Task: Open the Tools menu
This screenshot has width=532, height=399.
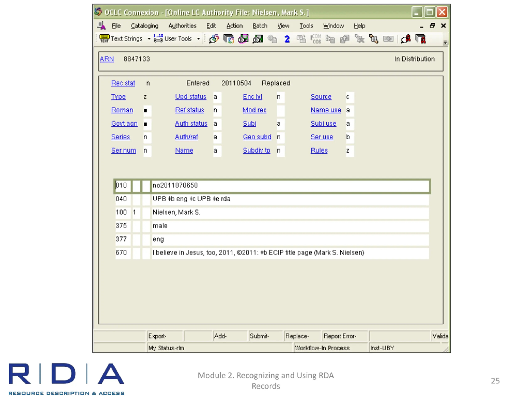Action: click(x=306, y=26)
